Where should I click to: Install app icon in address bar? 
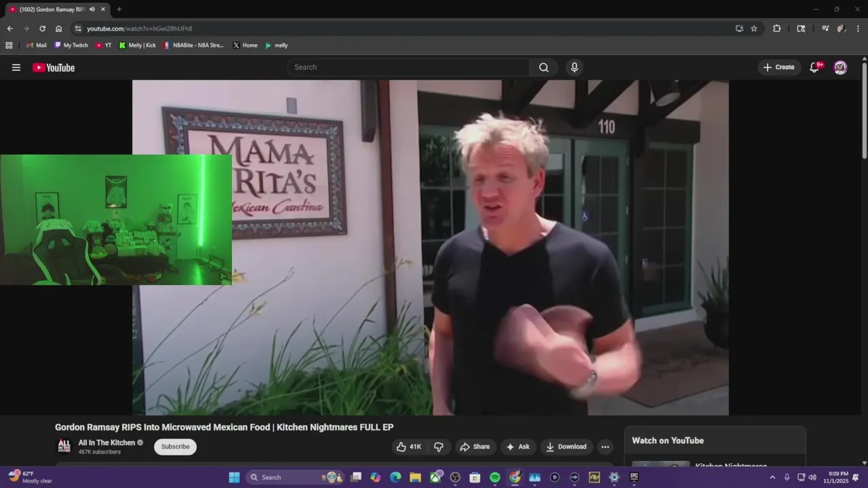[739, 28]
